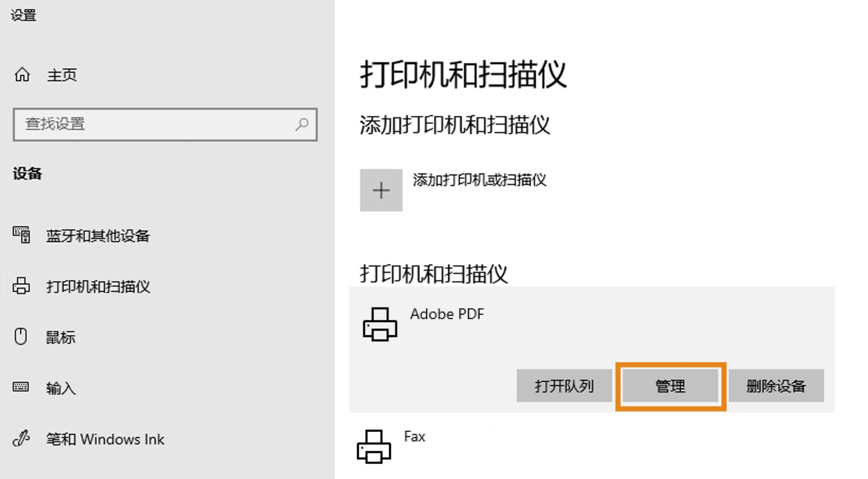868x479 pixels.
Task: Open the 主页 menu entry
Action: [62, 75]
